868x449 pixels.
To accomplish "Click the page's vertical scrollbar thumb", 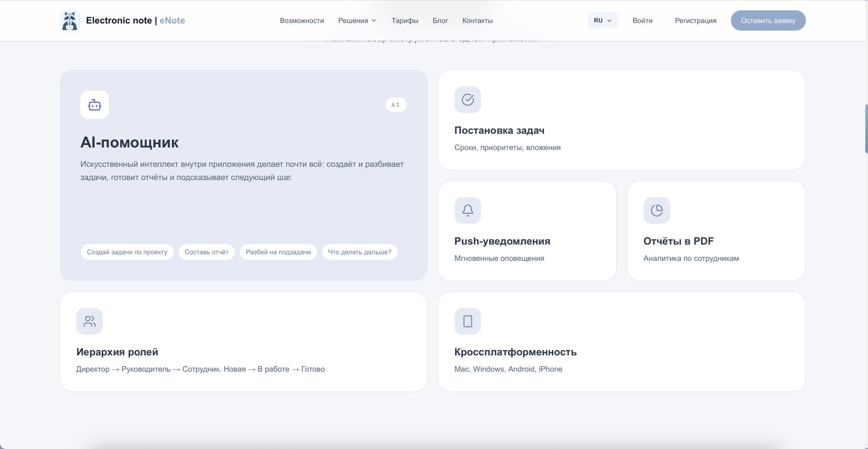I will point(866,129).
